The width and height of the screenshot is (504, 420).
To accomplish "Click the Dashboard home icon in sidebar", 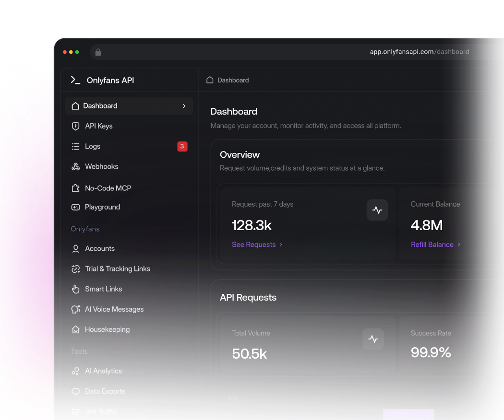I will tap(75, 106).
